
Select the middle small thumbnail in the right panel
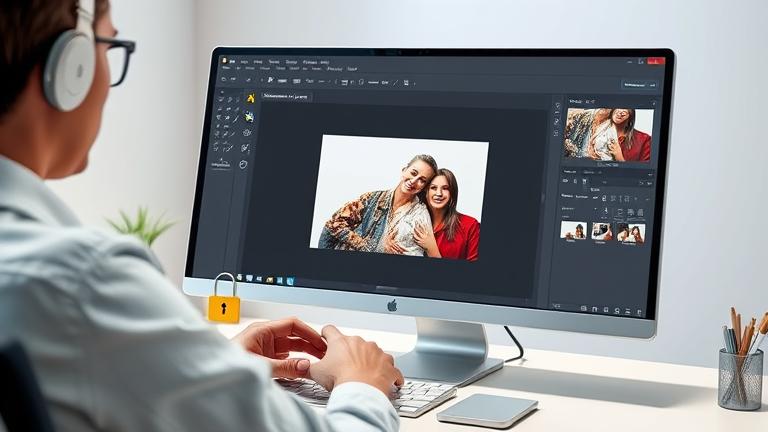pos(602,232)
